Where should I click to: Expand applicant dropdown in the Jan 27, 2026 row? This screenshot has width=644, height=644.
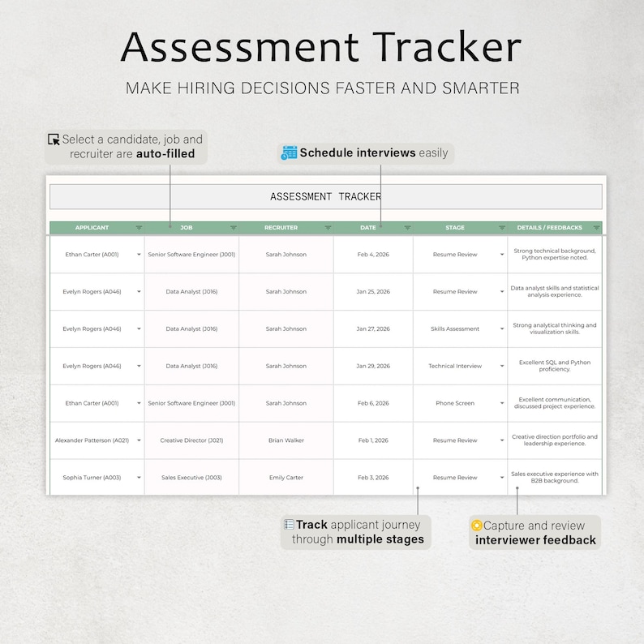[139, 329]
